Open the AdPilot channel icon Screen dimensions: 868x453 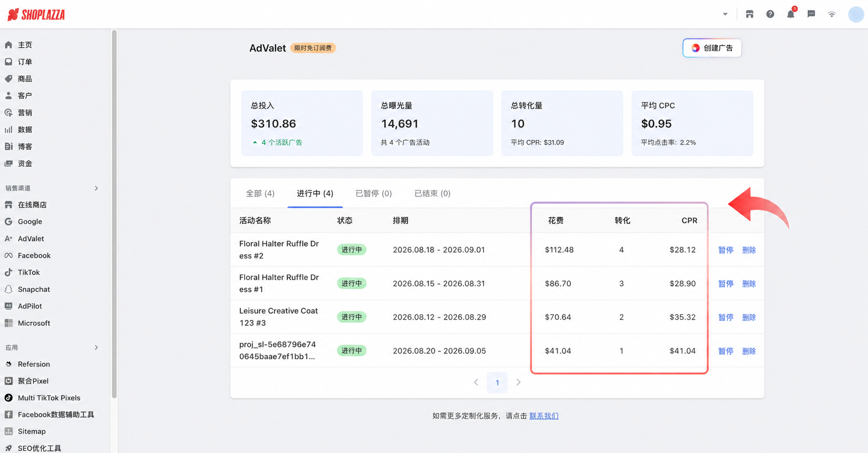tap(9, 306)
